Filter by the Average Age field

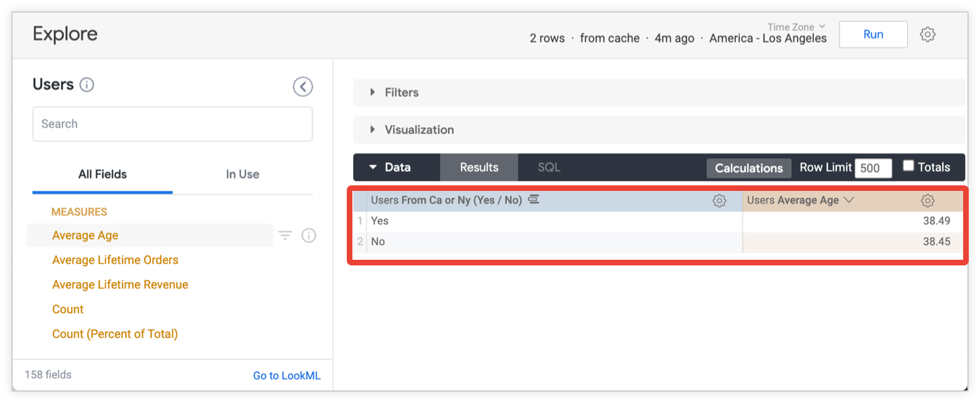285,236
